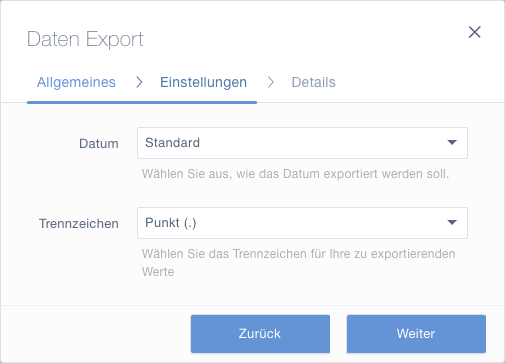This screenshot has height=363, width=505.
Task: Click the Punkt (.) value text
Action: pos(171,223)
